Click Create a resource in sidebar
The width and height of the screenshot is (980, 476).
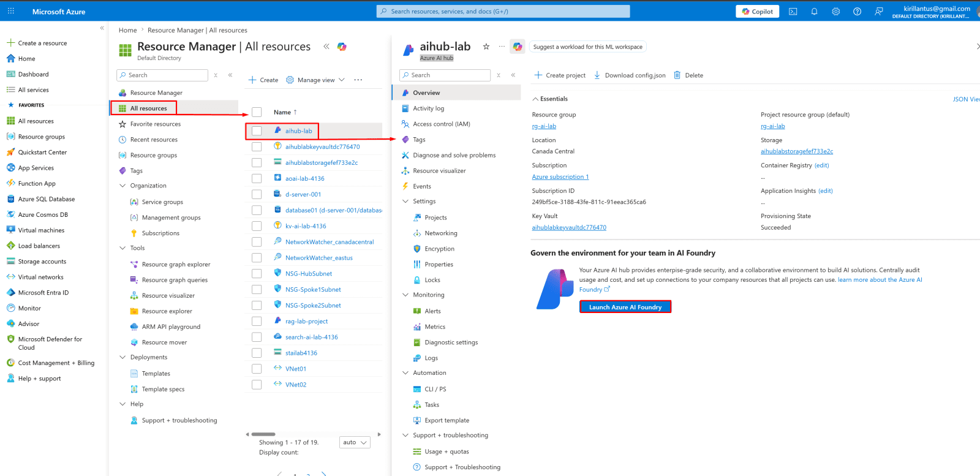pyautogui.click(x=42, y=43)
